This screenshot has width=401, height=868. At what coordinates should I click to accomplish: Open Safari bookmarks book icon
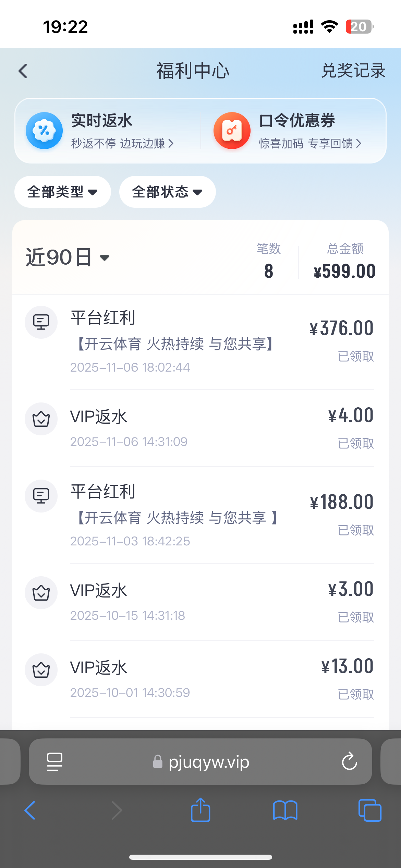[x=285, y=810]
